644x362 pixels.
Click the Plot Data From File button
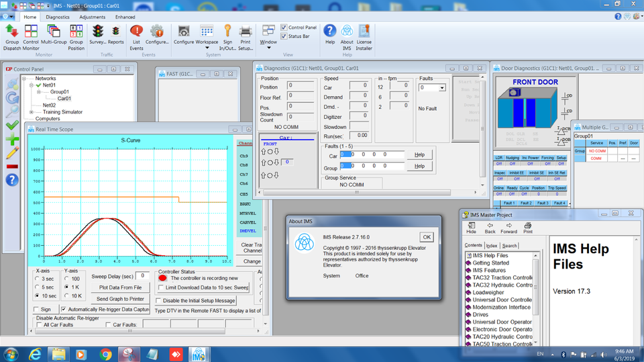click(x=119, y=287)
